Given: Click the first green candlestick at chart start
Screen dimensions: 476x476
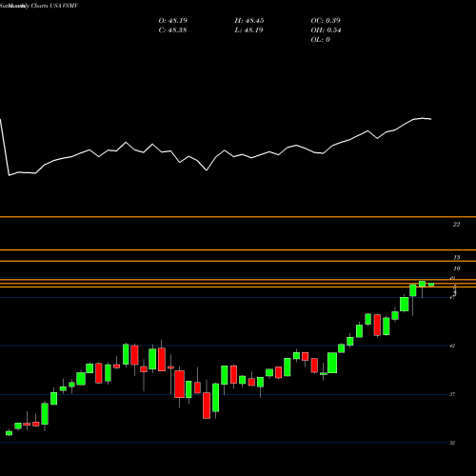Looking at the screenshot, I should coord(9,433).
